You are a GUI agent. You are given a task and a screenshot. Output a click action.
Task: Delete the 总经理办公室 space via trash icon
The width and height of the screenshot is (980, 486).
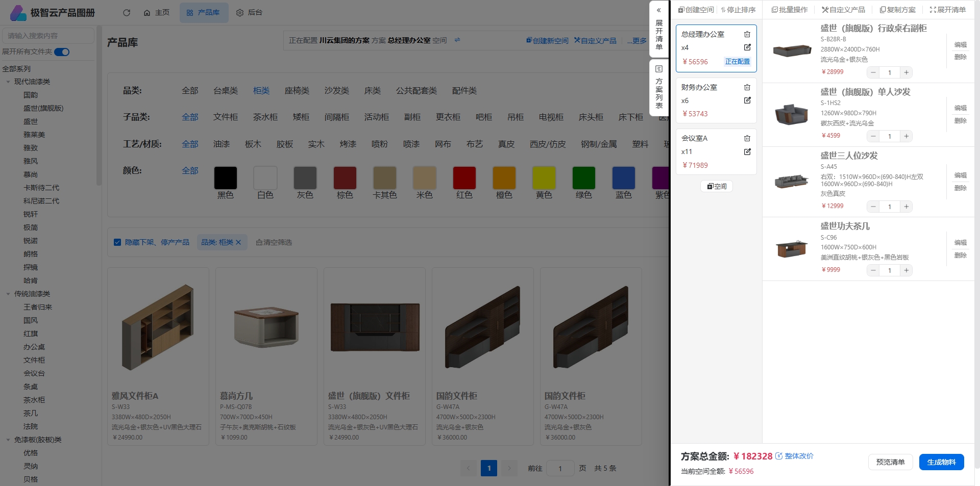pyautogui.click(x=747, y=34)
